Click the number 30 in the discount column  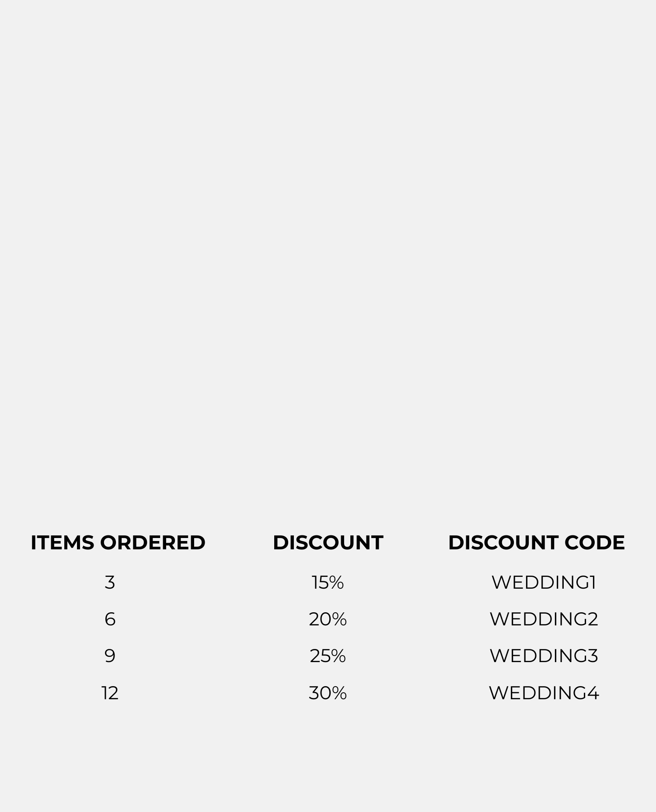319,693
